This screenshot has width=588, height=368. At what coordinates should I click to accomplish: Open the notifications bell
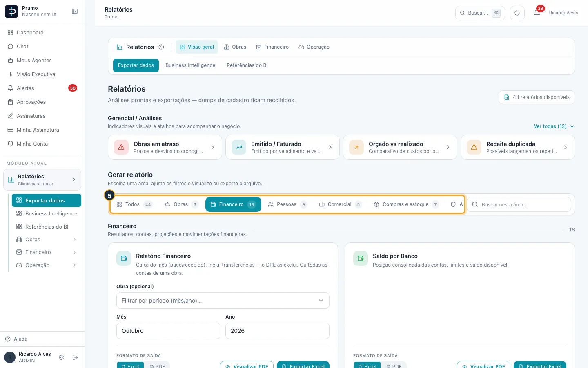click(x=537, y=13)
